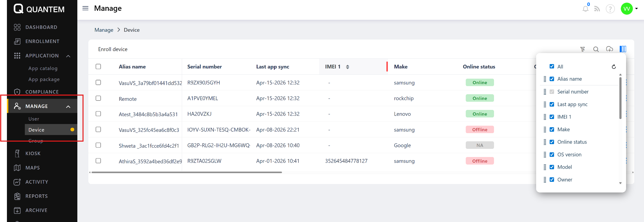The width and height of the screenshot is (644, 222).
Task: Reset columns with the refresh icon
Action: tap(613, 67)
